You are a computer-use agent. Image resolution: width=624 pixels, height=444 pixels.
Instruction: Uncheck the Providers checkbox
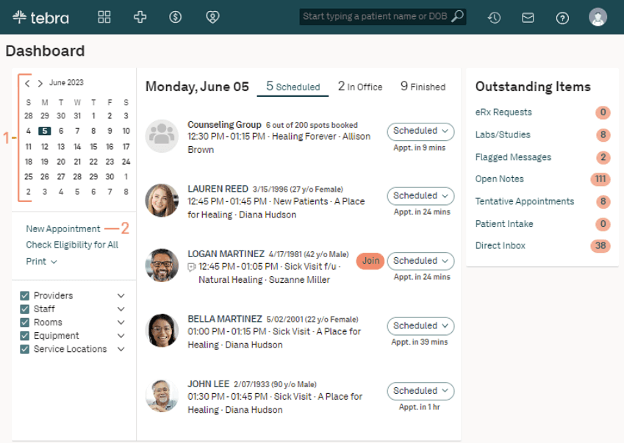pyautogui.click(x=26, y=296)
